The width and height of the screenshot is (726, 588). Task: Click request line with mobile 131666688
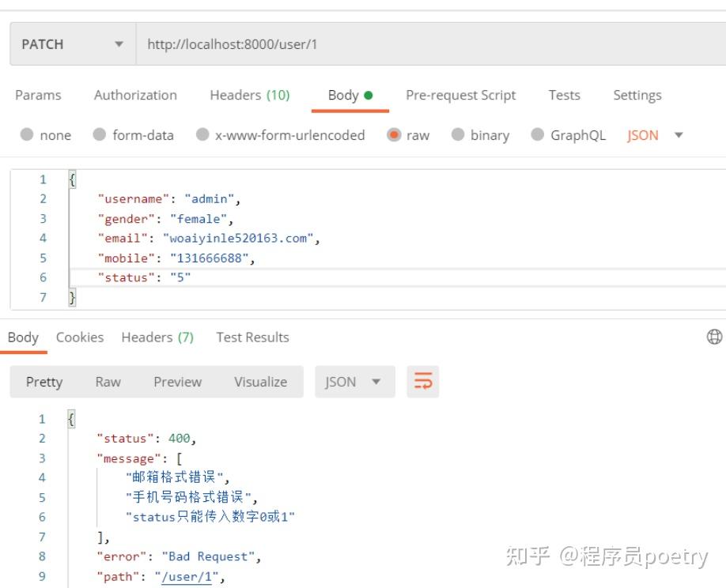click(x=176, y=258)
